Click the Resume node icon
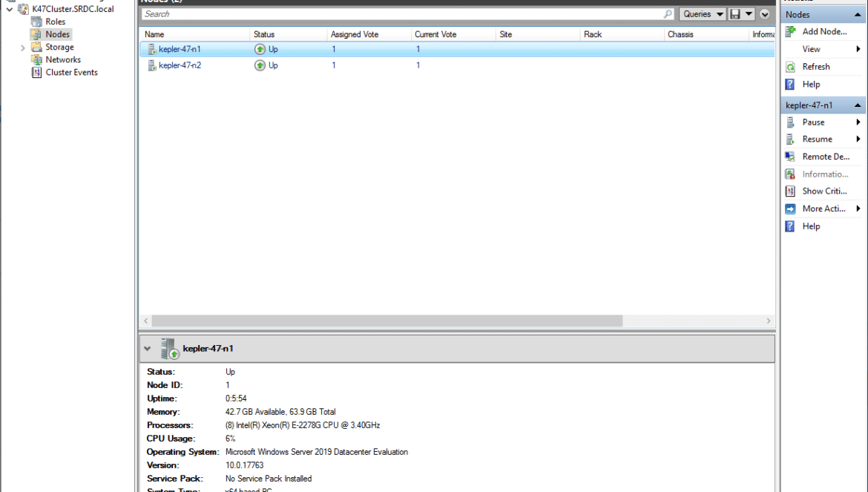Viewport: 868px width, 492px height. pyautogui.click(x=791, y=140)
